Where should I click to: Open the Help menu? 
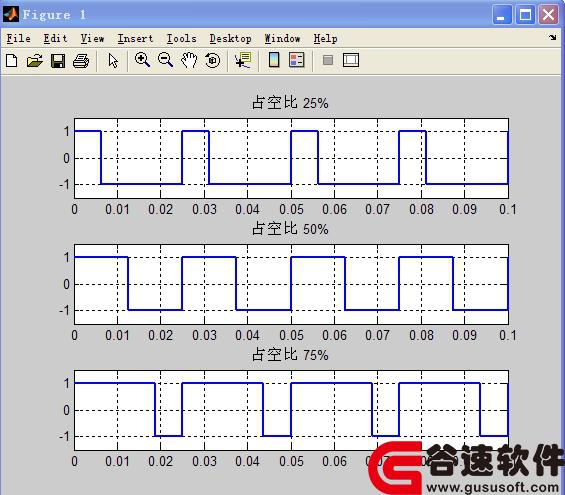[325, 39]
